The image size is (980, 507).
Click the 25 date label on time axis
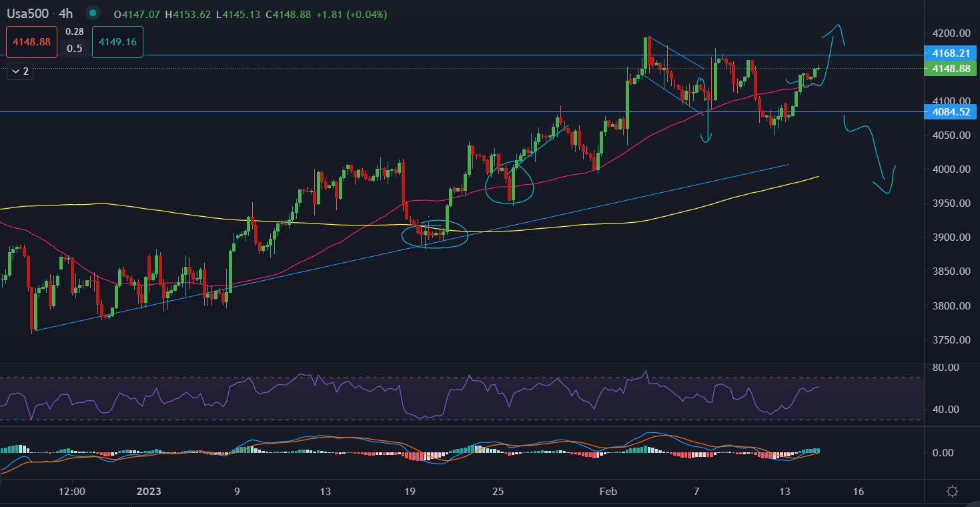tap(498, 492)
